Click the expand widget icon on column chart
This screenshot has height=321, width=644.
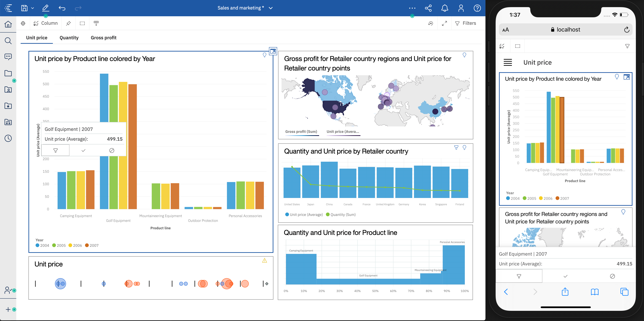coord(273,51)
